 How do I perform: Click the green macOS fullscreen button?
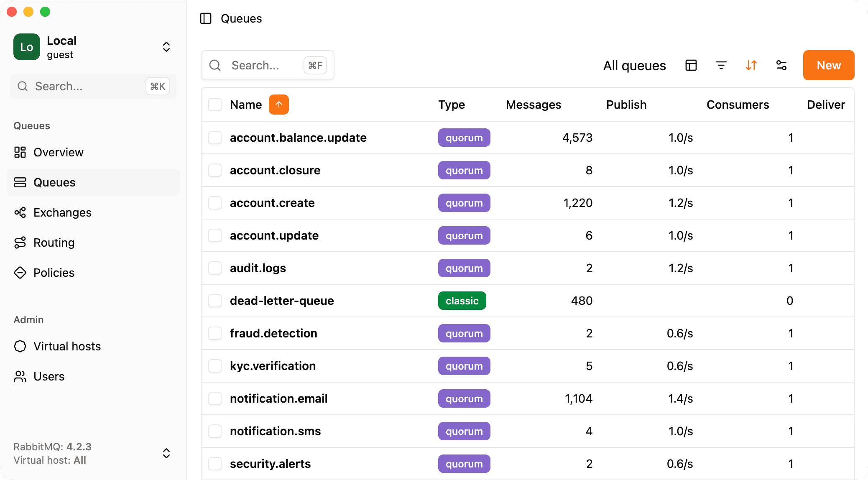pos(45,12)
